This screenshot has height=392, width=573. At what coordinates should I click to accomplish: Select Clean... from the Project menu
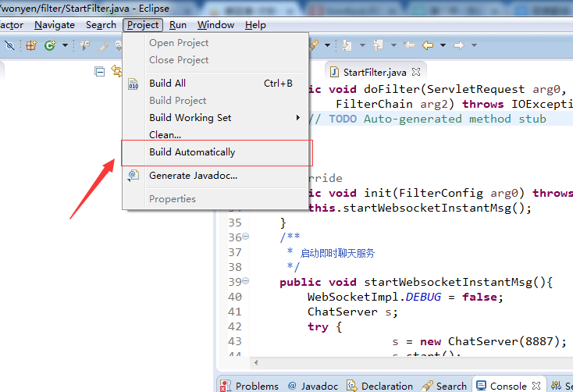(x=165, y=135)
